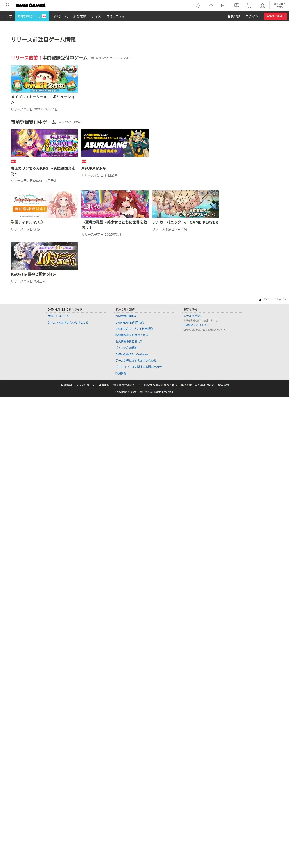Open 採用情報 in dark footer
This screenshot has height=868, width=289.
click(x=224, y=385)
